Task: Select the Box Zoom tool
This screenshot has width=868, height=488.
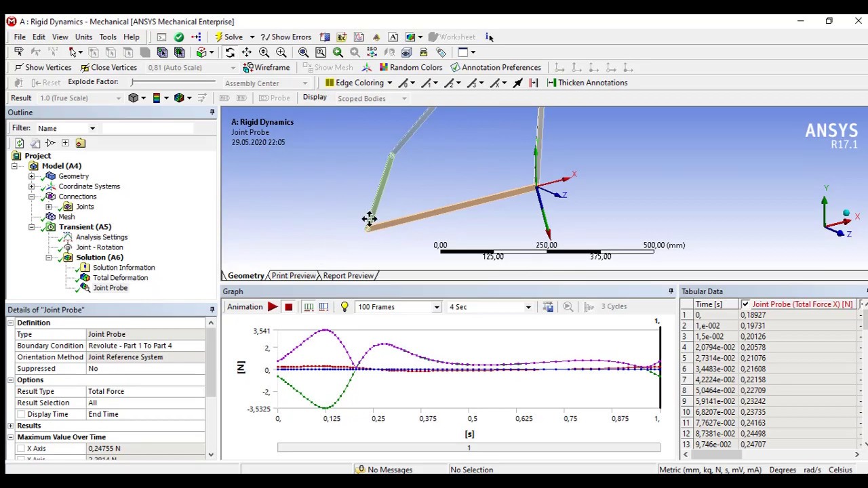Action: pyautogui.click(x=281, y=52)
